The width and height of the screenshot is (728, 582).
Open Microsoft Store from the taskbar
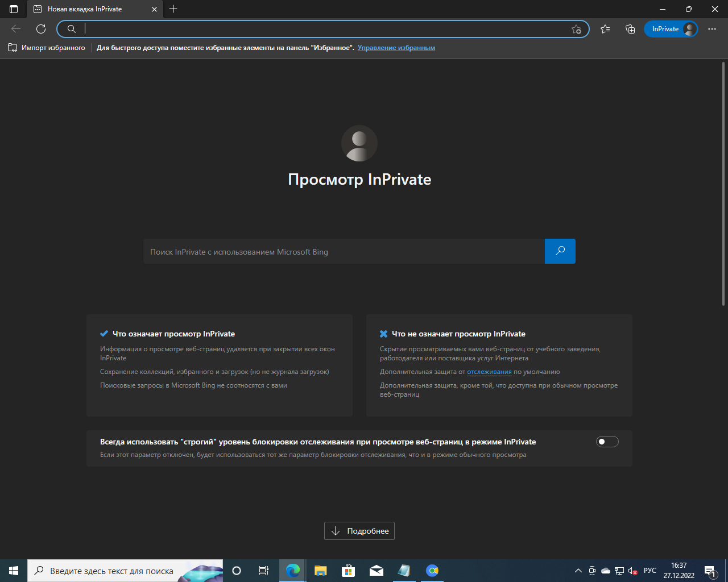point(348,571)
